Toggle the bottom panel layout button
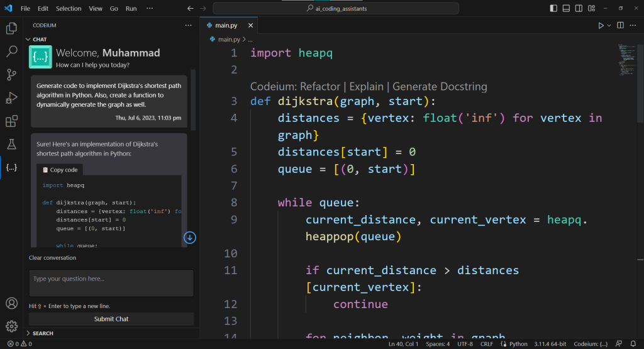 click(x=566, y=8)
